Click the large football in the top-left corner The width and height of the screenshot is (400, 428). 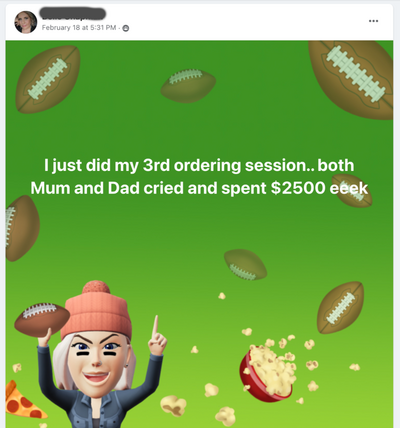pos(48,79)
